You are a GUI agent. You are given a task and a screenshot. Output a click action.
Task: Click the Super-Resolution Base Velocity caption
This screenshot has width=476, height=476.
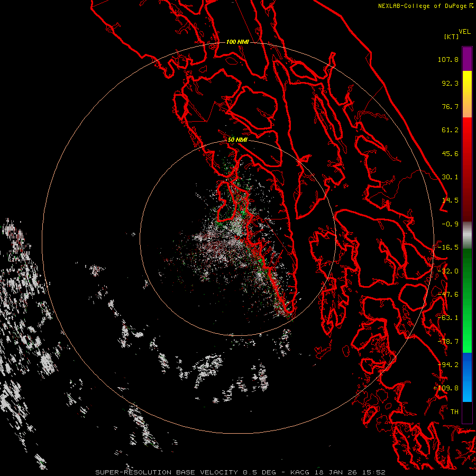coord(241,472)
